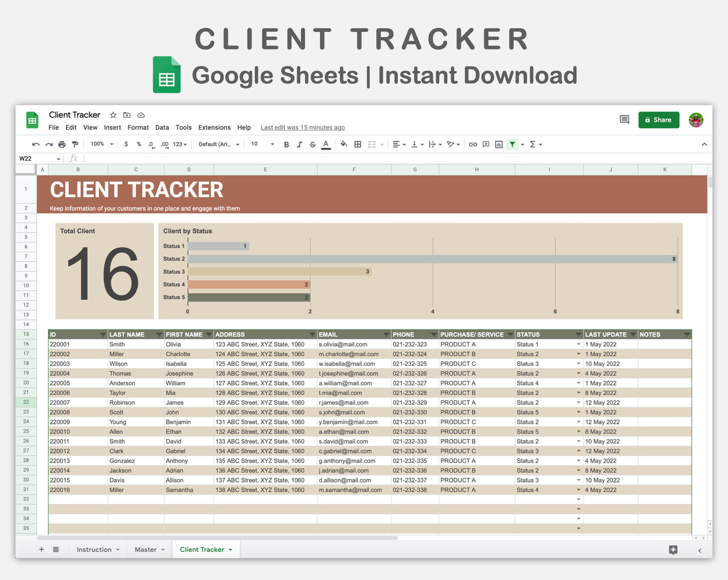The width and height of the screenshot is (728, 580).
Task: Switch to the Master sheet tab
Action: [x=146, y=549]
